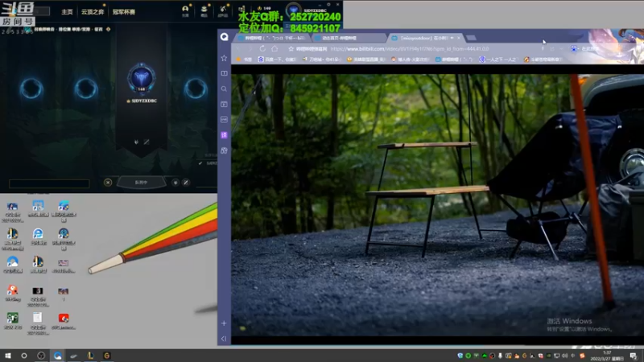This screenshot has height=362, width=644.
Task: Reload the bilibili page
Action: click(262, 48)
